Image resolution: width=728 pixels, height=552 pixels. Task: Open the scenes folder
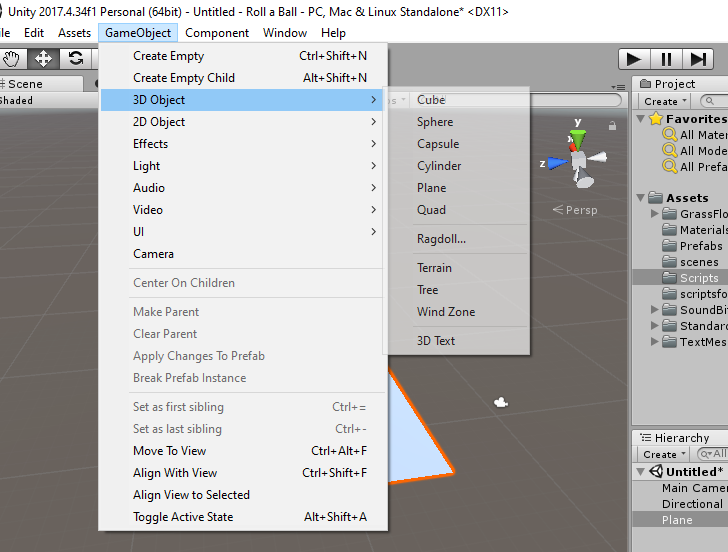[x=691, y=262]
